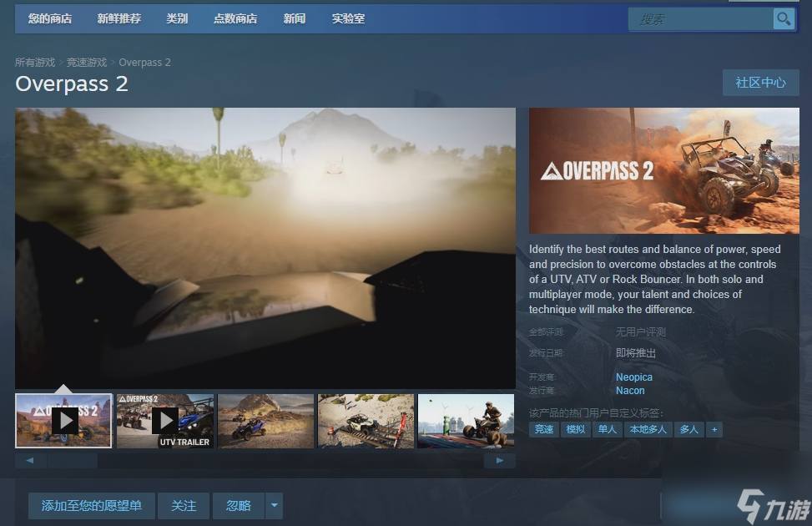Open the 实验室 tab

348,19
